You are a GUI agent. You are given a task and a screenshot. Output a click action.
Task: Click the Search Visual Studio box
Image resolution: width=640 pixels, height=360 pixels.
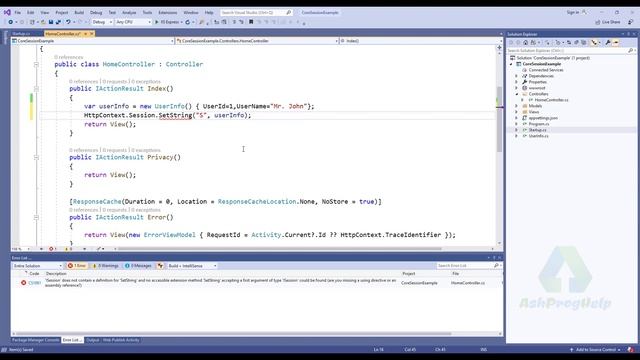pyautogui.click(x=256, y=12)
